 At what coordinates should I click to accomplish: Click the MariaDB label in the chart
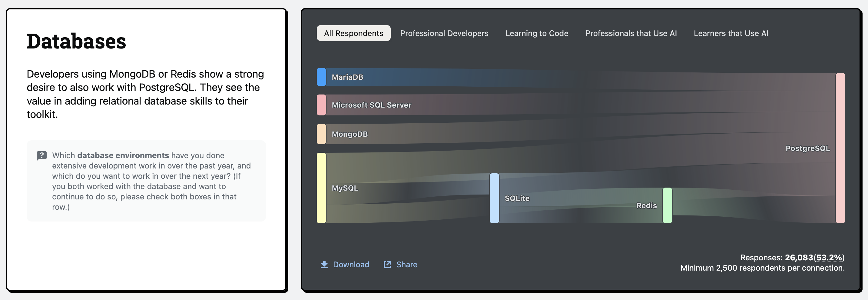(x=347, y=77)
